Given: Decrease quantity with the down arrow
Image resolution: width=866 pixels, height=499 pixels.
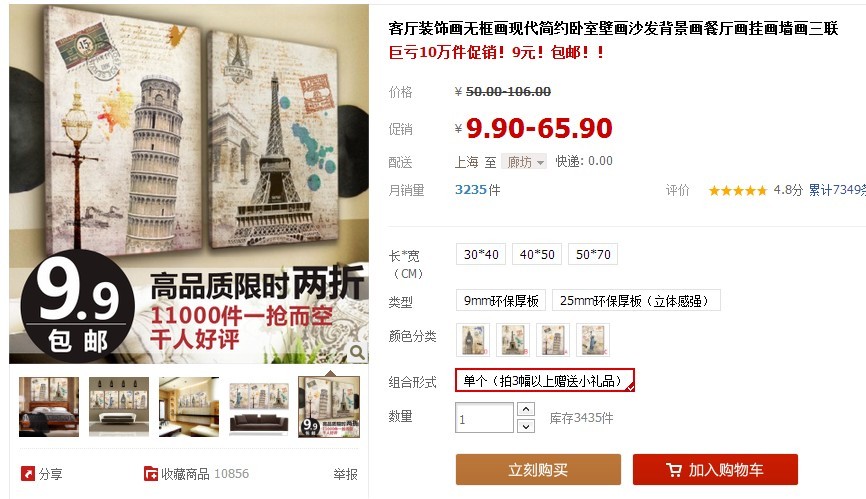Looking at the screenshot, I should pos(526,426).
